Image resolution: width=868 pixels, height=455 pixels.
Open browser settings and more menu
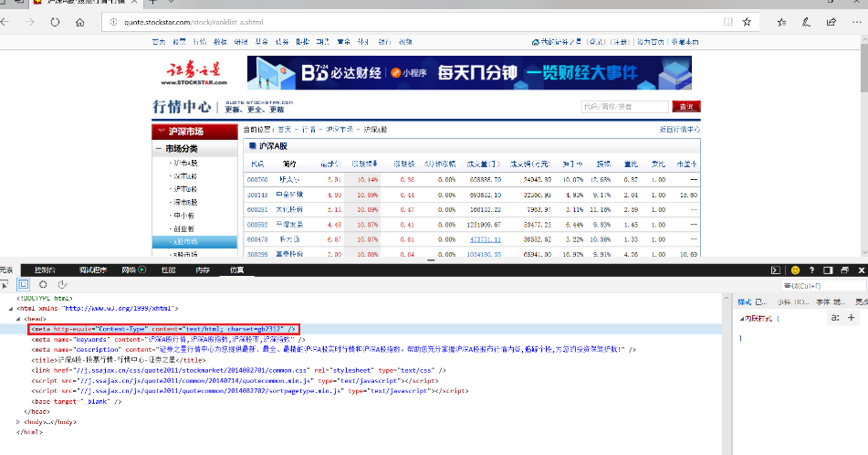pyautogui.click(x=856, y=22)
